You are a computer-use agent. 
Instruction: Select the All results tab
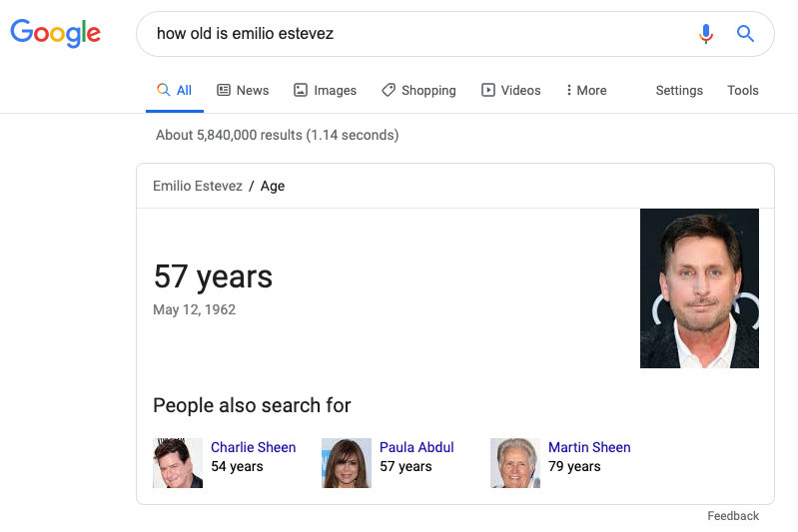[175, 91]
